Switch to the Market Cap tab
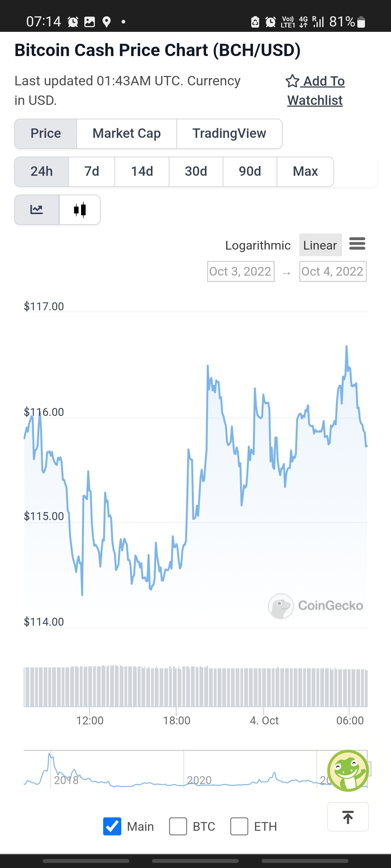This screenshot has width=391, height=868. (x=127, y=133)
